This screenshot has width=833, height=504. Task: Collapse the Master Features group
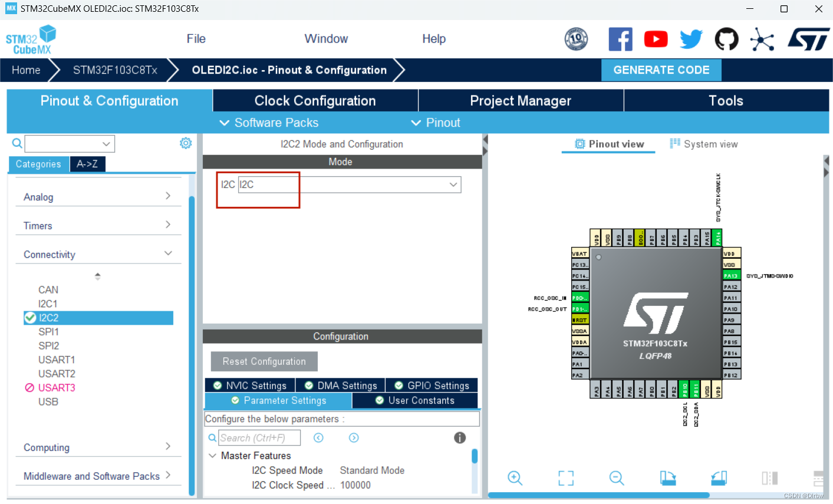(213, 456)
